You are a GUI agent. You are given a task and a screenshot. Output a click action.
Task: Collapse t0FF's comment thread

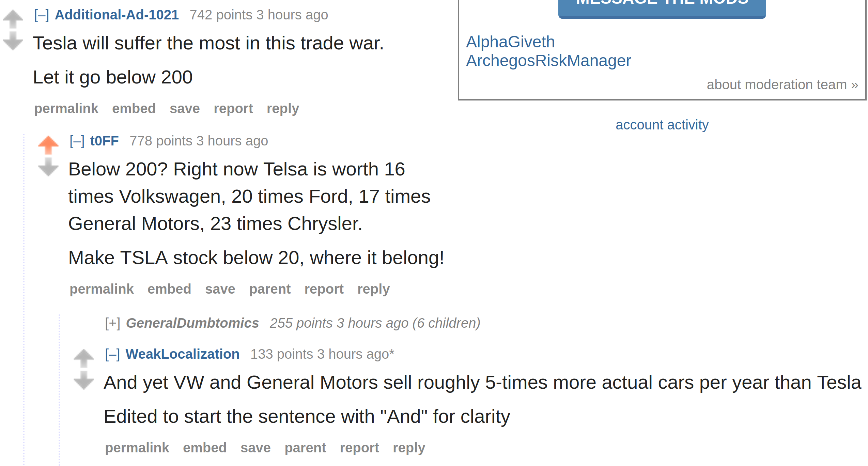(x=77, y=141)
